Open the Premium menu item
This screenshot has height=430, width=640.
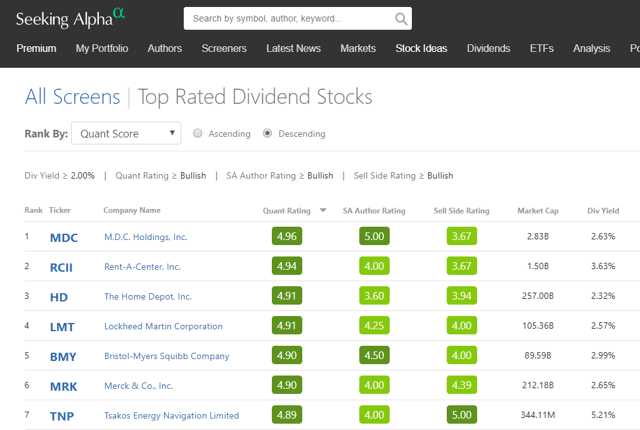click(36, 48)
